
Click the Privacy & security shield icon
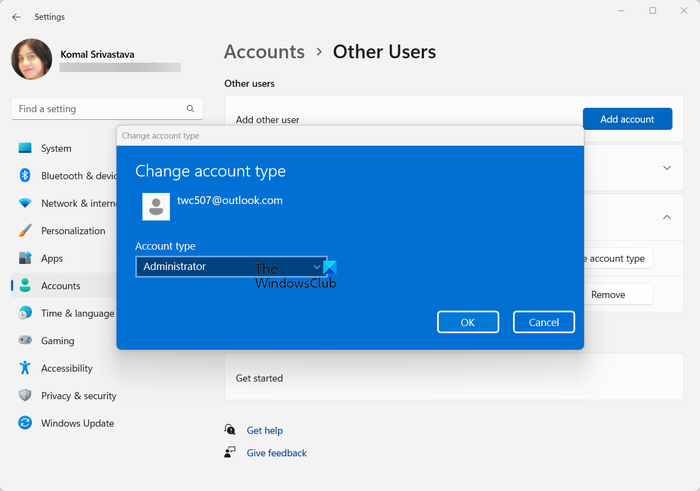(x=25, y=395)
